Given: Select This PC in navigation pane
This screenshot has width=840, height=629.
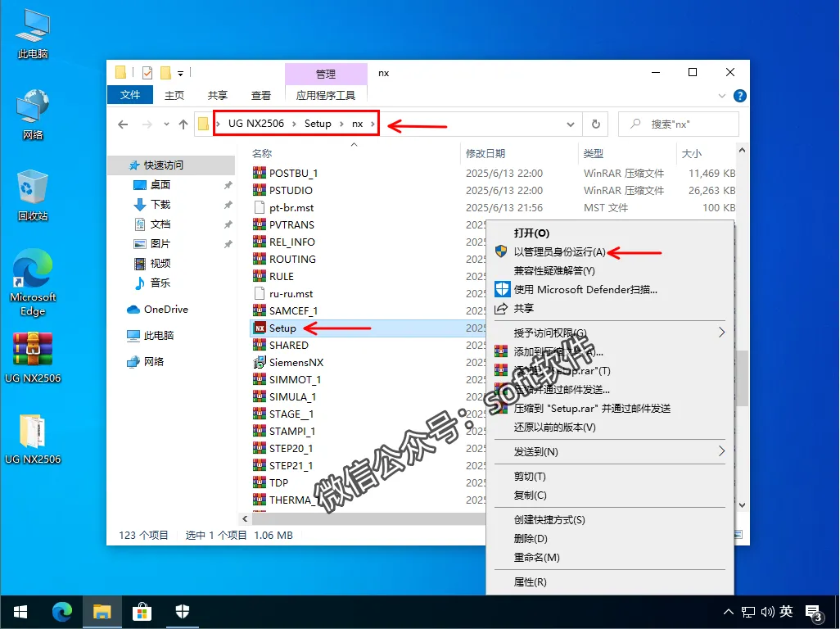Looking at the screenshot, I should (151, 336).
